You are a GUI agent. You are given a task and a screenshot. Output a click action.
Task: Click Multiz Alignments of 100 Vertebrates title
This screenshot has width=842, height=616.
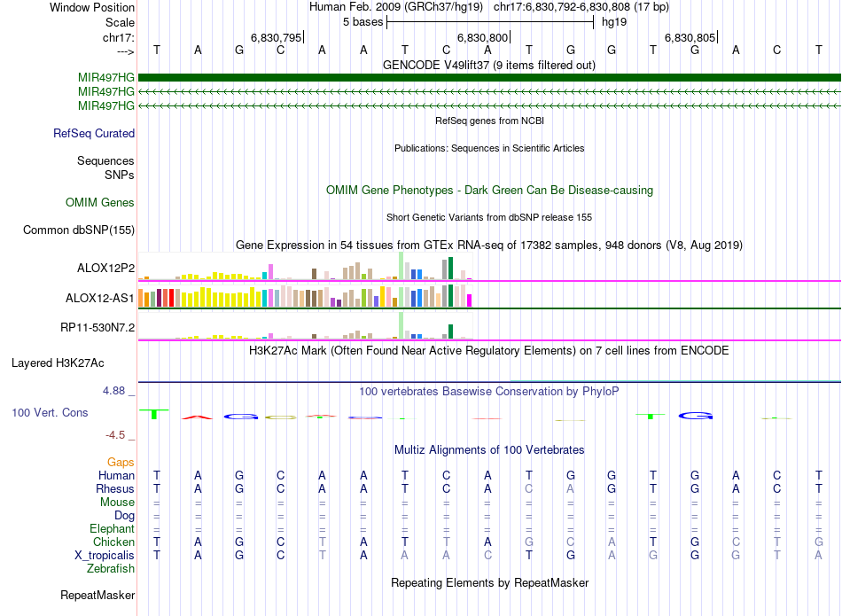click(489, 449)
